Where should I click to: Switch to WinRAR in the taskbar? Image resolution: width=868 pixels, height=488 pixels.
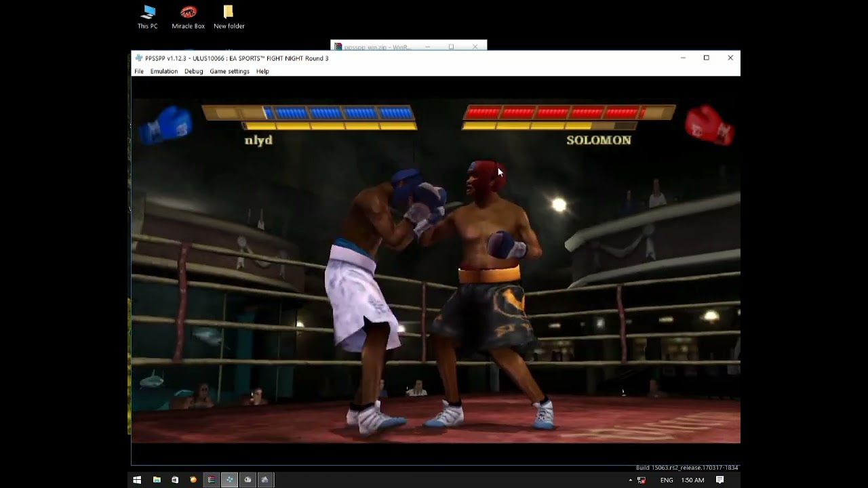point(212,480)
